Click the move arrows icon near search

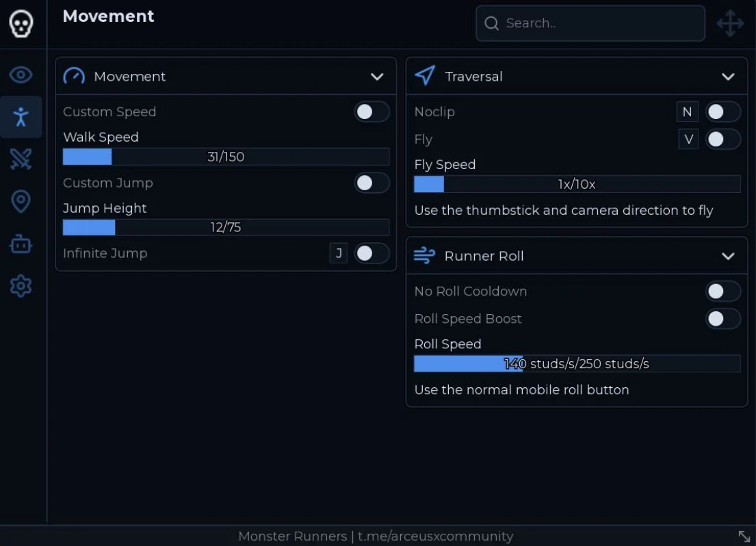pyautogui.click(x=730, y=23)
